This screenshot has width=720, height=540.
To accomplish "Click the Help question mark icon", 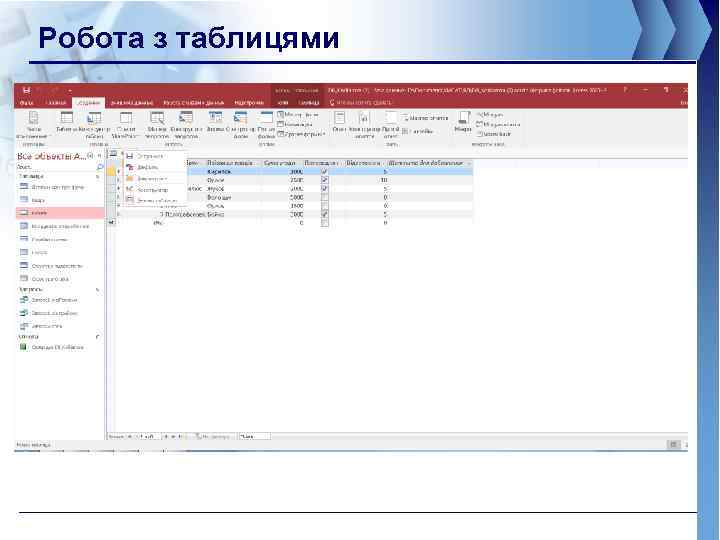I will pyautogui.click(x=625, y=90).
